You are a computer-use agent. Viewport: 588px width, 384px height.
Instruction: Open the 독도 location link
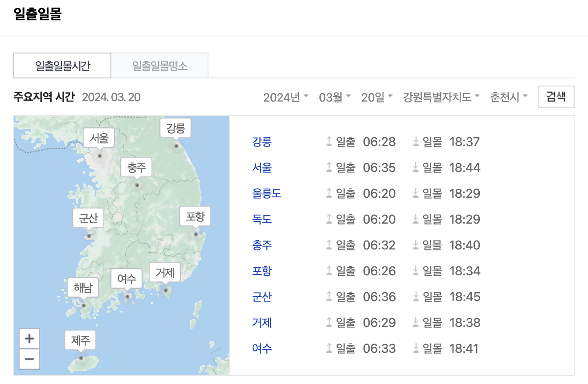261,219
